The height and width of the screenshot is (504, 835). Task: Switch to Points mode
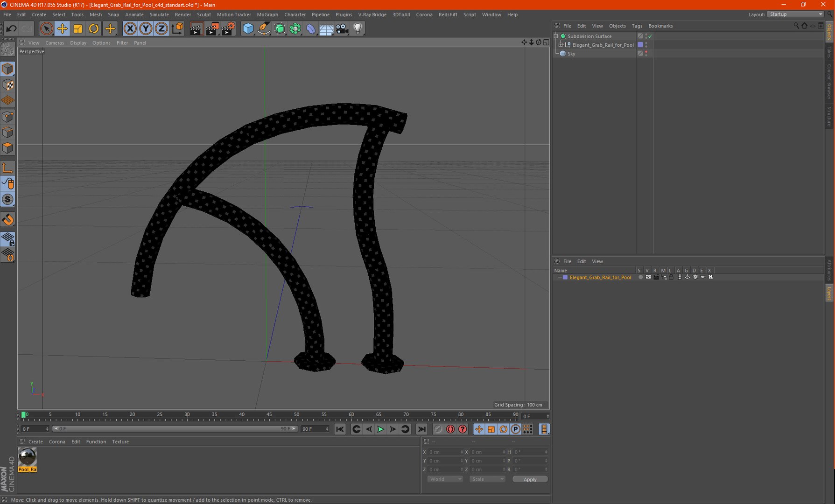[x=8, y=117]
